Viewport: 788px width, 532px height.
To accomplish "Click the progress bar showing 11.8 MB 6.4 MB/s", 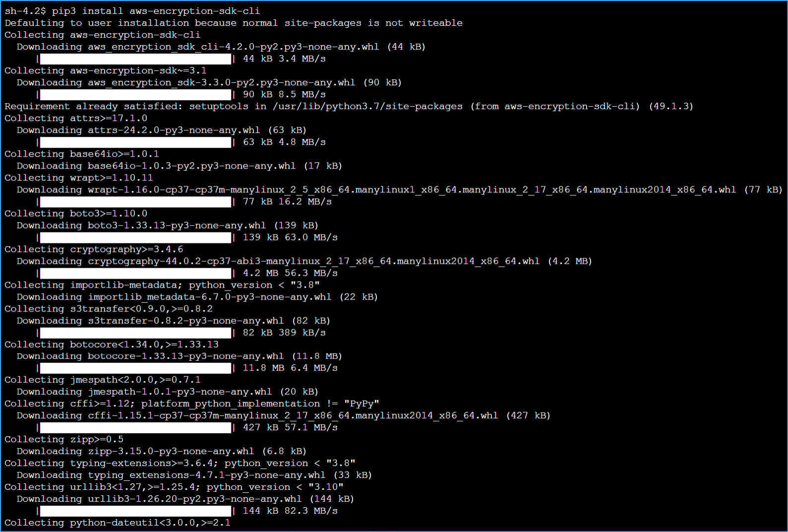I will [135, 368].
